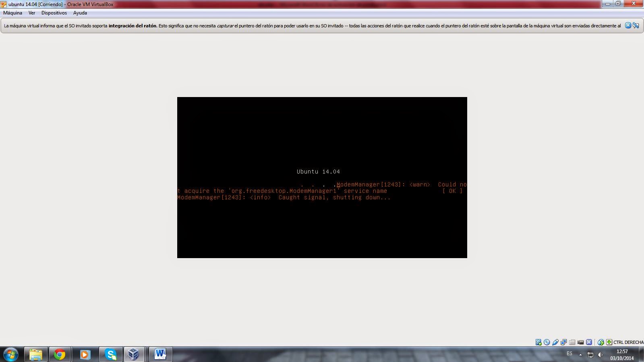
Task: Click the ES language indicator in tray
Action: 569,354
